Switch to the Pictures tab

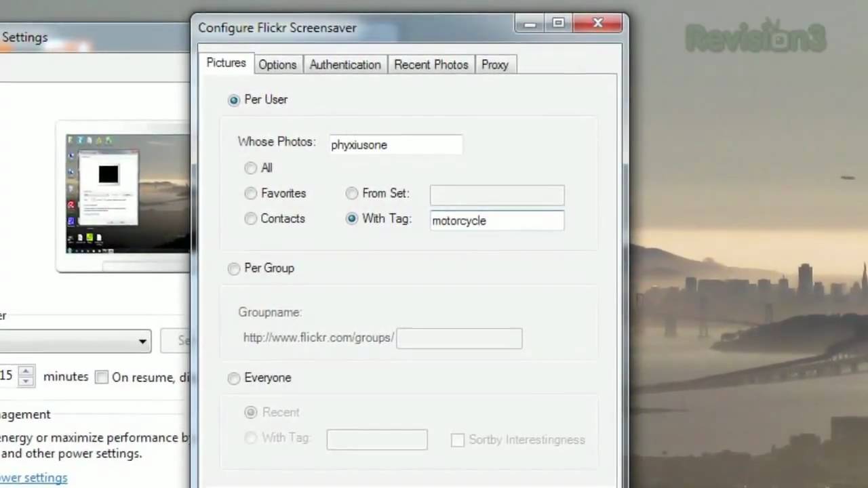pos(226,63)
